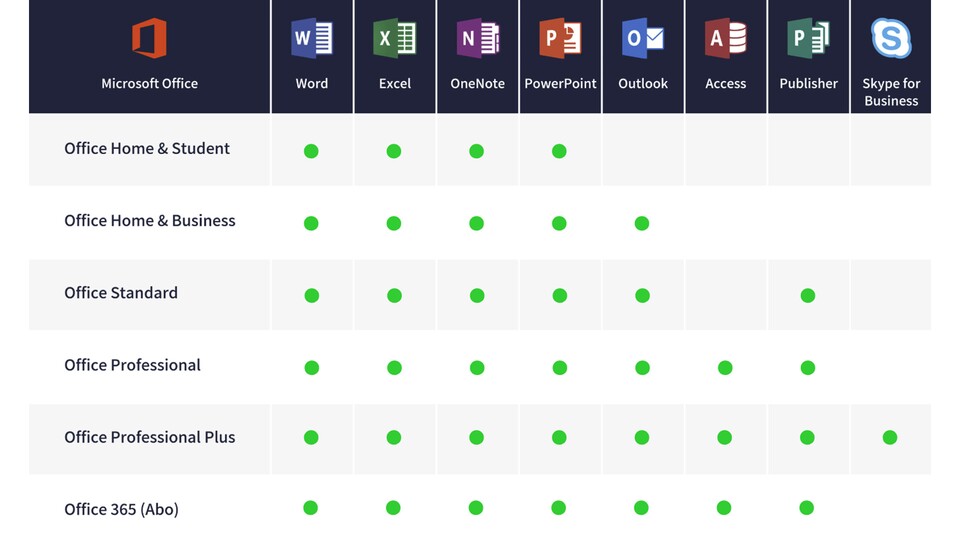Click the Office Home & Student row label
This screenshot has height=540, width=960.
coord(147,149)
